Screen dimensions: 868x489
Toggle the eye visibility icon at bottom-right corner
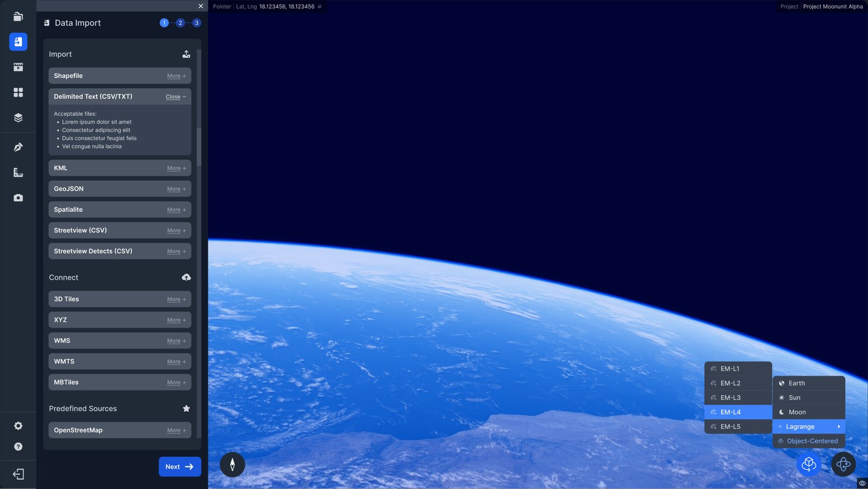coord(862,483)
